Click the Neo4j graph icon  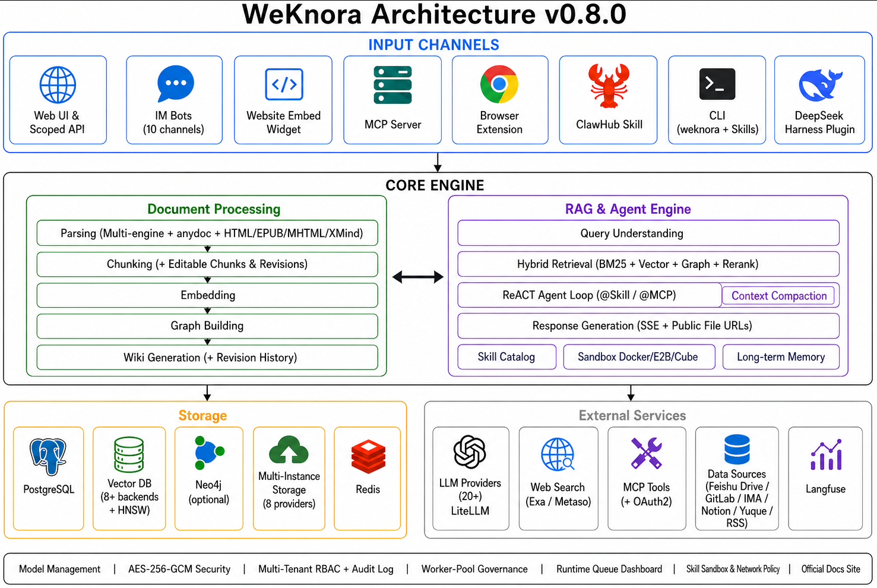click(x=209, y=453)
